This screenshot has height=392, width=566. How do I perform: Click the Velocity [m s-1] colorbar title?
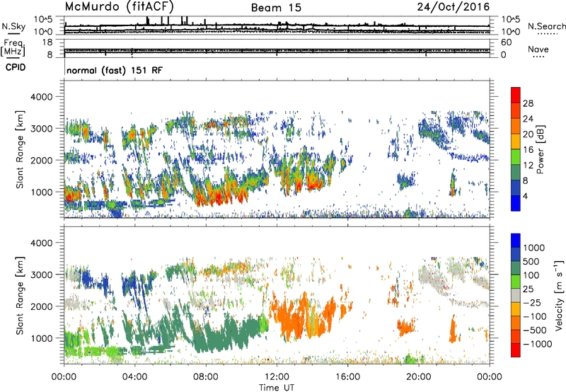(559, 295)
